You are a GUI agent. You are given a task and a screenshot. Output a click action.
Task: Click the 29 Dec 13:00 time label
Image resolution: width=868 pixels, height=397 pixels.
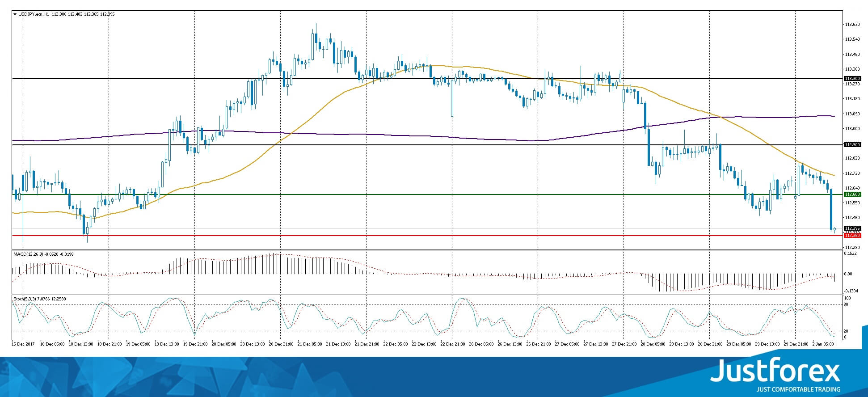pos(768,344)
